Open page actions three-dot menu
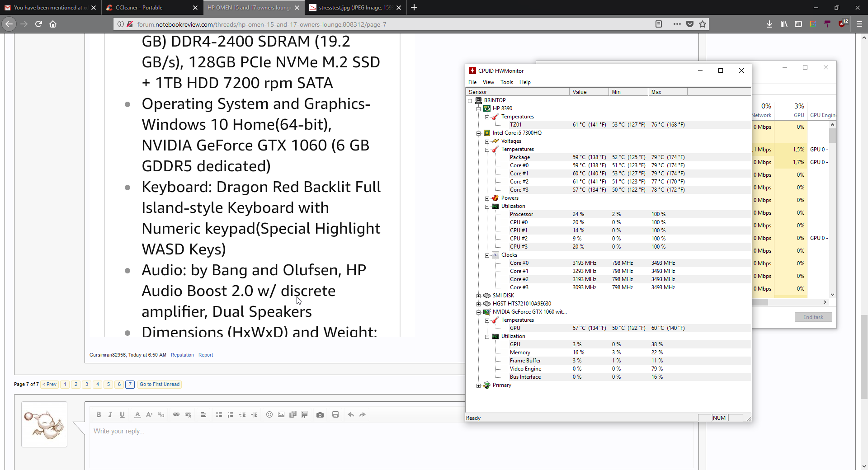This screenshot has height=470, width=868. pyautogui.click(x=677, y=24)
